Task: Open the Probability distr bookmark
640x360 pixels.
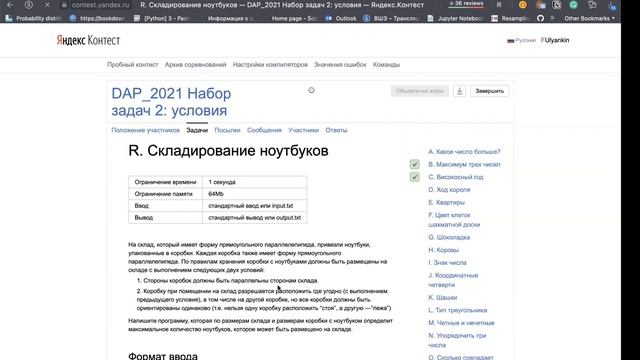Action: [x=33, y=18]
